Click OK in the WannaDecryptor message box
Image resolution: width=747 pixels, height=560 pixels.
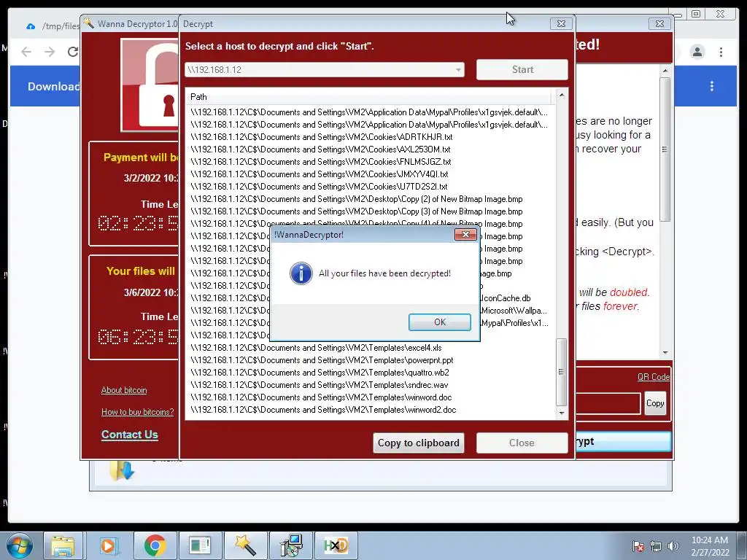pos(439,322)
